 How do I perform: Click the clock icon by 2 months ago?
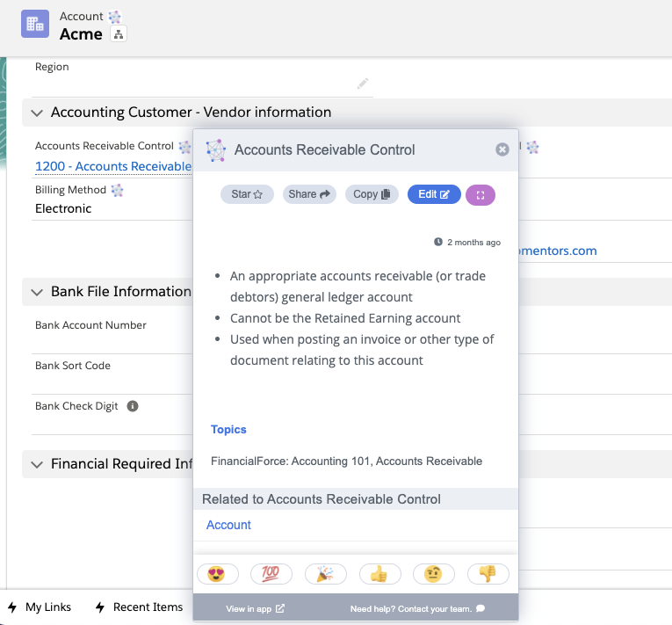[x=438, y=242]
